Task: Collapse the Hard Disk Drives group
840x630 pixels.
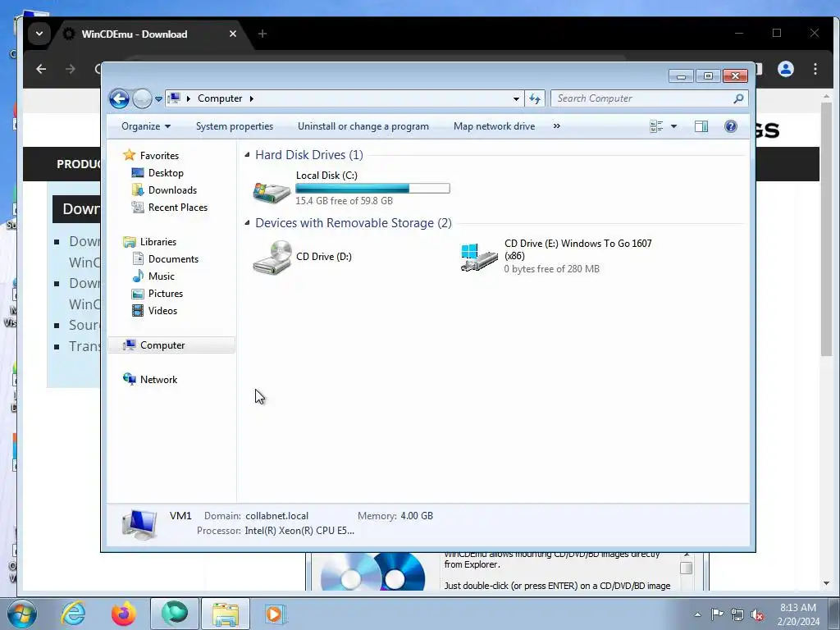Action: click(247, 155)
